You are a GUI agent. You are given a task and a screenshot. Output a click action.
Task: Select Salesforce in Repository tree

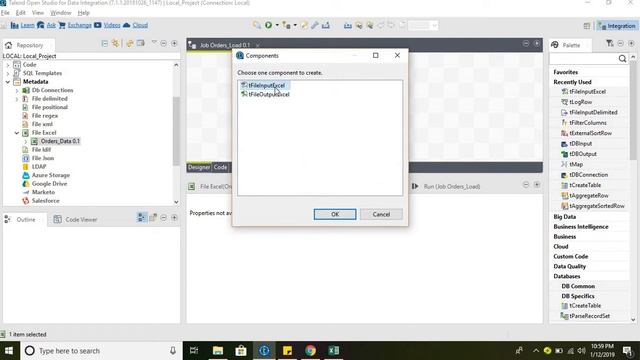point(45,201)
